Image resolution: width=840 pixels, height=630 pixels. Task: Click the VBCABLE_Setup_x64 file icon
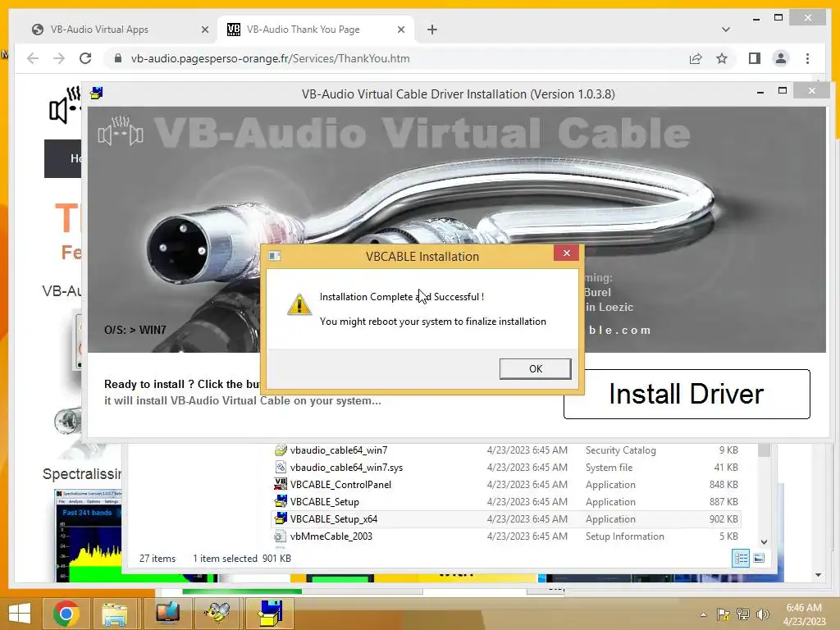[x=281, y=518]
